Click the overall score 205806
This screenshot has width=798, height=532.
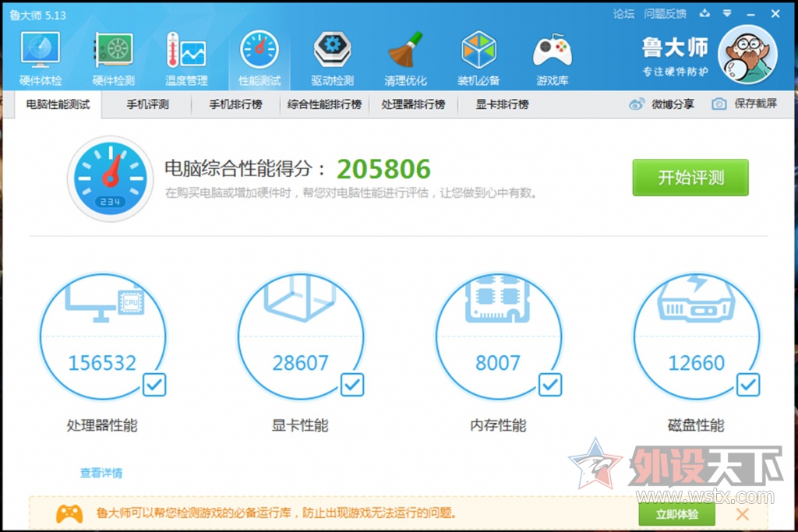pyautogui.click(x=383, y=169)
